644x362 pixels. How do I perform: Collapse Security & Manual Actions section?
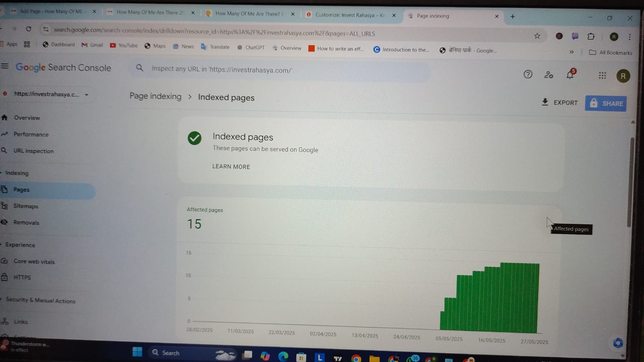[x=38, y=300]
